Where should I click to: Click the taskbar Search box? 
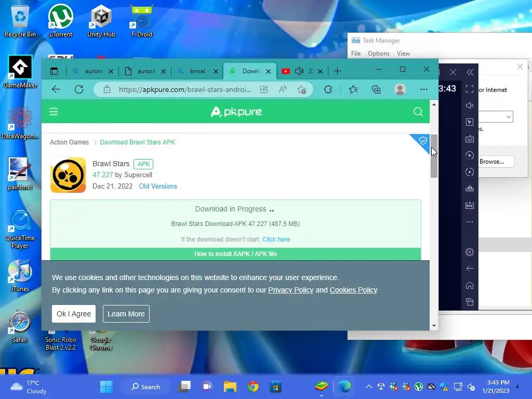145,387
